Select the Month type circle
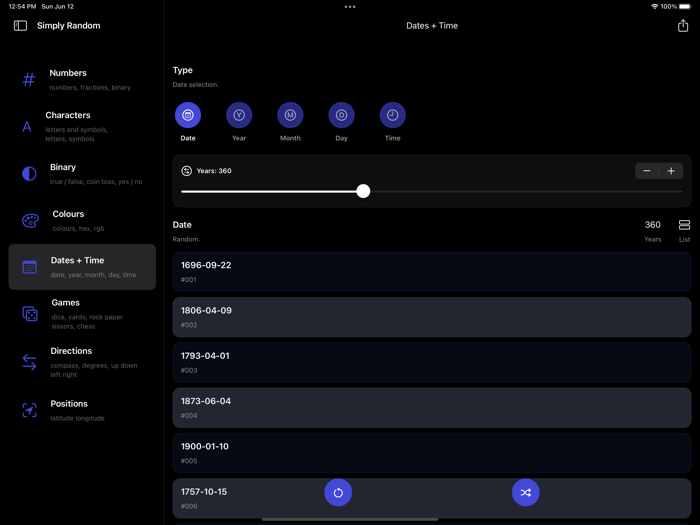 pyautogui.click(x=290, y=115)
